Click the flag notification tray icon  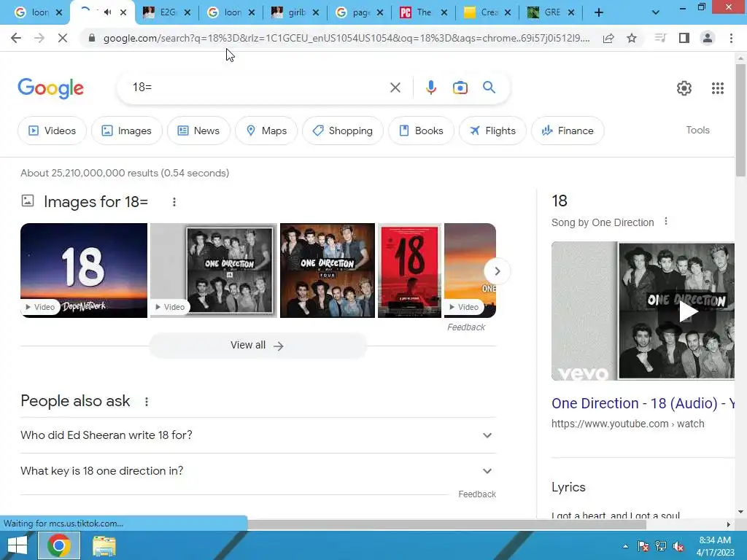[x=643, y=546]
